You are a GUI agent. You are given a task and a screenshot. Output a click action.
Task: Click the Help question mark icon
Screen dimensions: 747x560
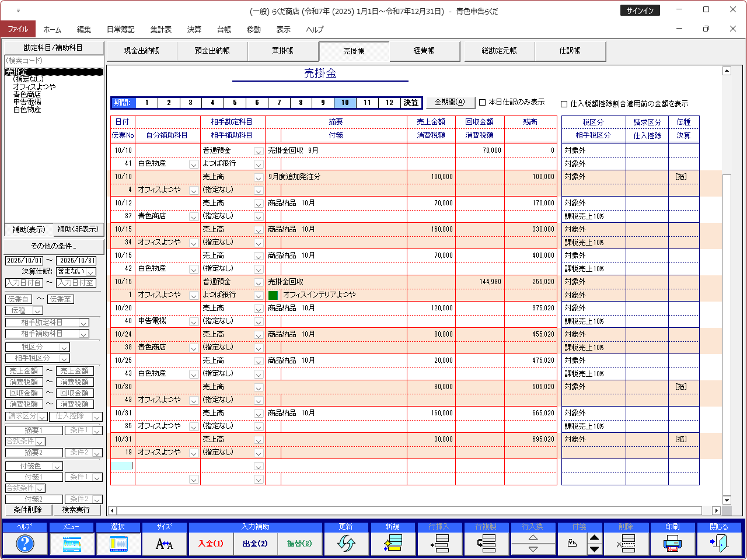[25, 544]
